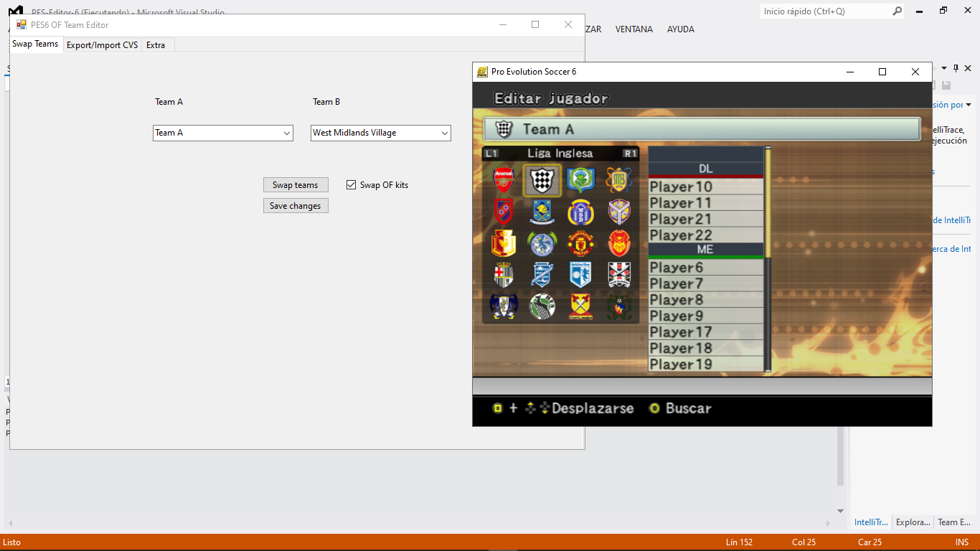Image resolution: width=980 pixels, height=551 pixels.
Task: Select Player17 in the player list
Action: point(706,332)
